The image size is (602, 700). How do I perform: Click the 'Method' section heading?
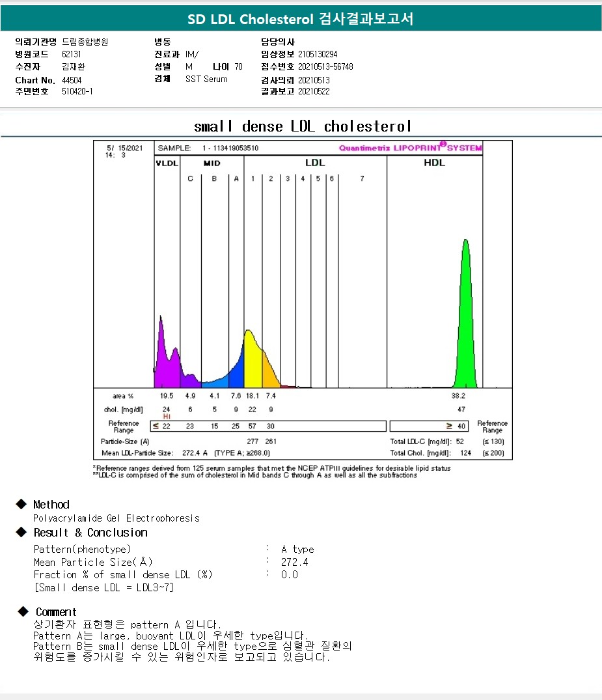click(x=51, y=505)
